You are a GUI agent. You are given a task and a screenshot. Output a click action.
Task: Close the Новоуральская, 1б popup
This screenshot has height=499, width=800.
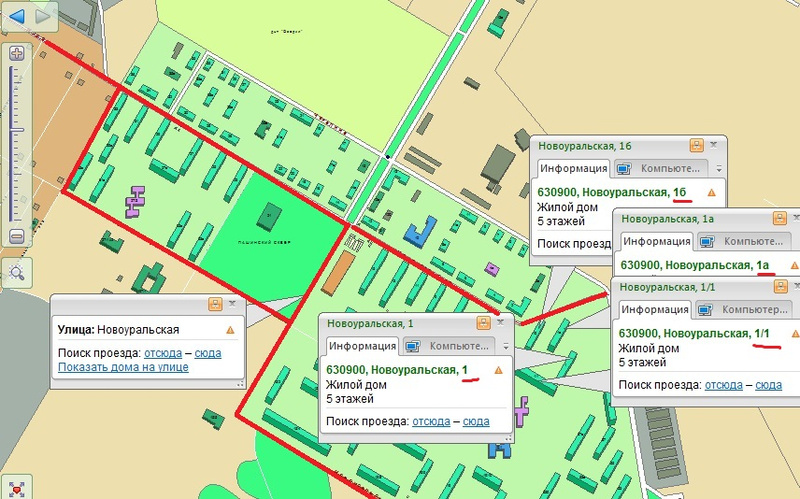[x=714, y=145]
